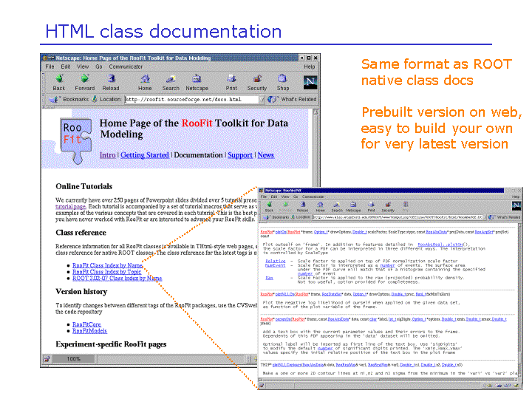Open RooFit Class Index by Topic

pyautogui.click(x=107, y=272)
